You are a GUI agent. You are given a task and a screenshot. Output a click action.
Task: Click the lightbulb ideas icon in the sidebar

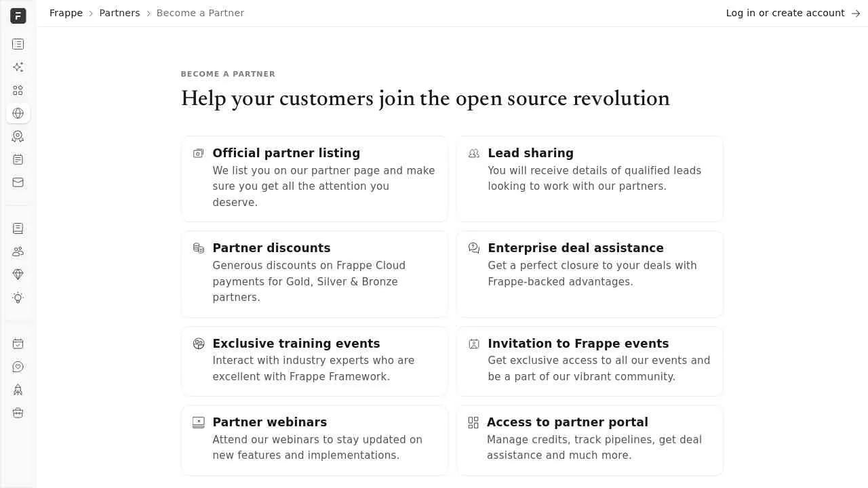pos(18,298)
